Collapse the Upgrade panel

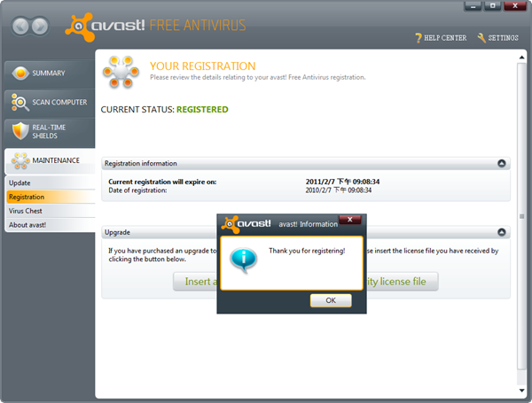[502, 232]
